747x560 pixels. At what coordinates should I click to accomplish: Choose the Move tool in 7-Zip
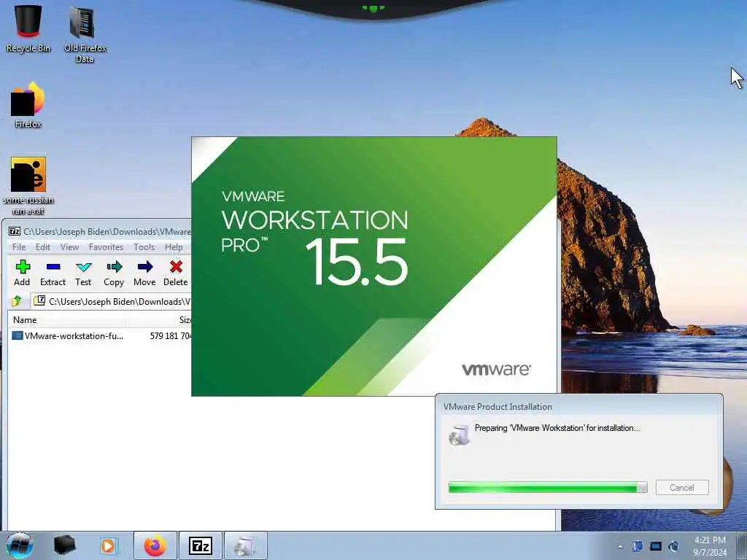click(144, 273)
